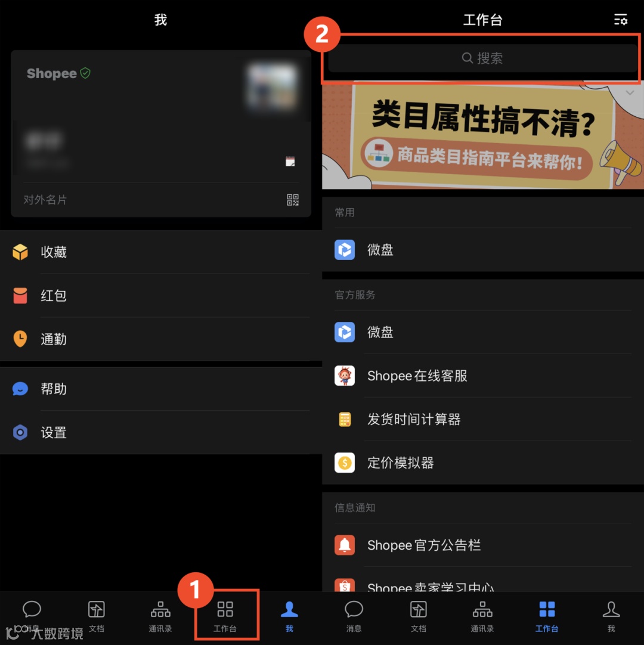Open the 红包 red packet feature

coord(53,296)
